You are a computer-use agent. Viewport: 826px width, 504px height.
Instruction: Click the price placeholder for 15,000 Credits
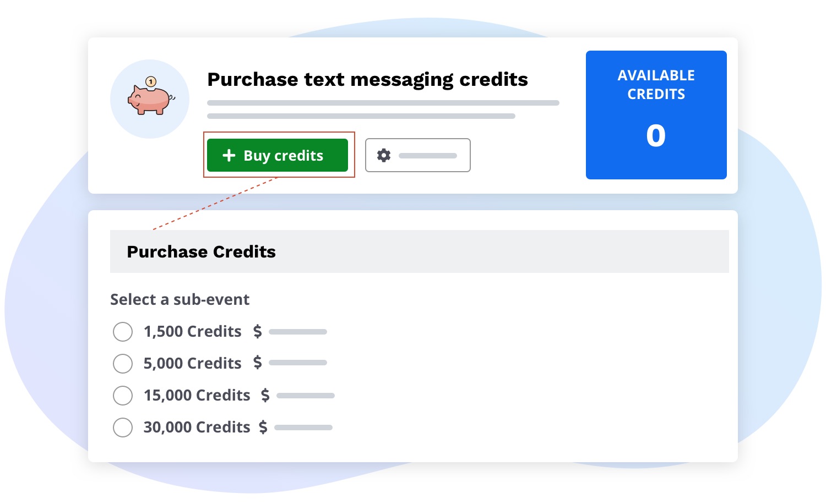305,395
